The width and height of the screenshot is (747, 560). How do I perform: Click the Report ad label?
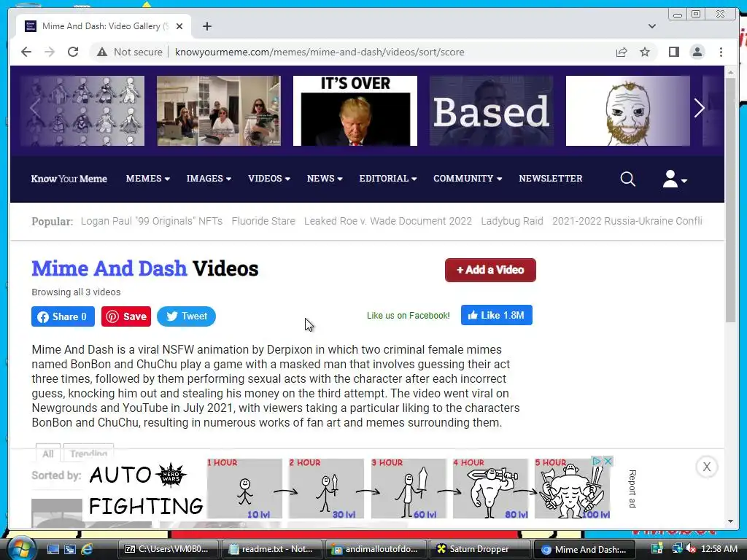pos(632,489)
